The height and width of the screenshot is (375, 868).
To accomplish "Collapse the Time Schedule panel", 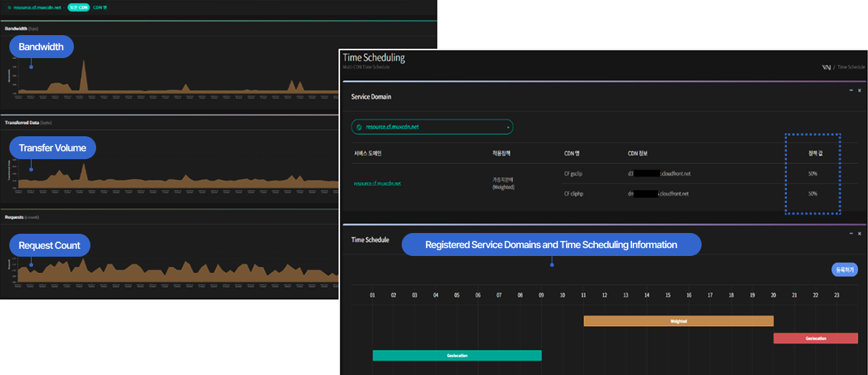I will (x=850, y=234).
